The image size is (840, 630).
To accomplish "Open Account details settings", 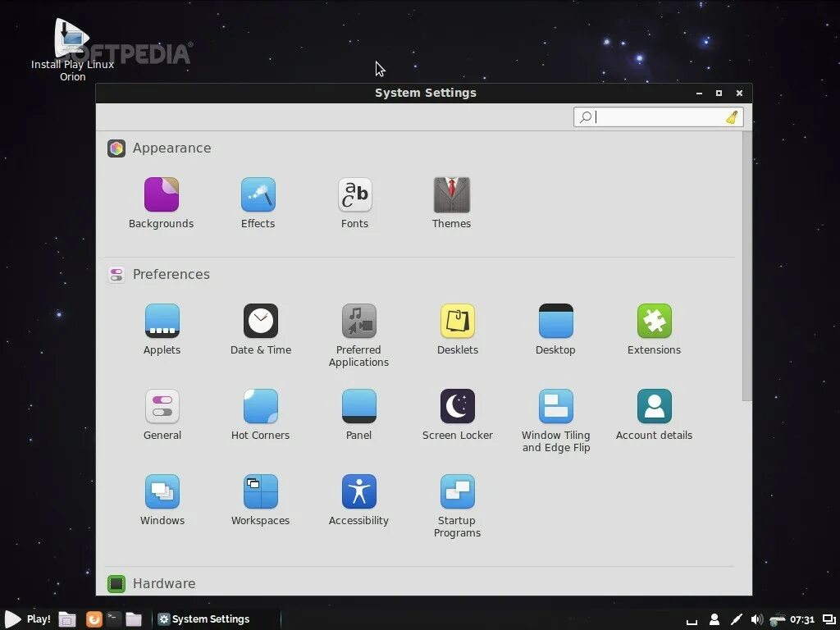I will click(654, 414).
